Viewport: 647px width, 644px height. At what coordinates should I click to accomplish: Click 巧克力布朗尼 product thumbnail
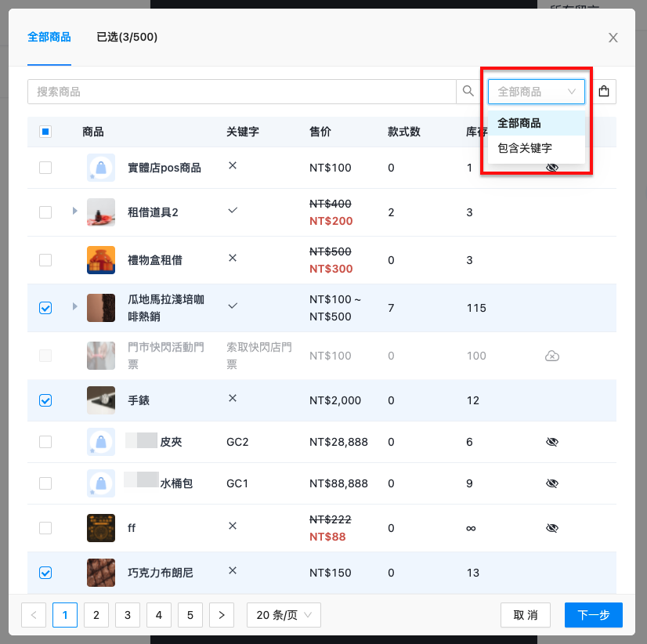[101, 573]
